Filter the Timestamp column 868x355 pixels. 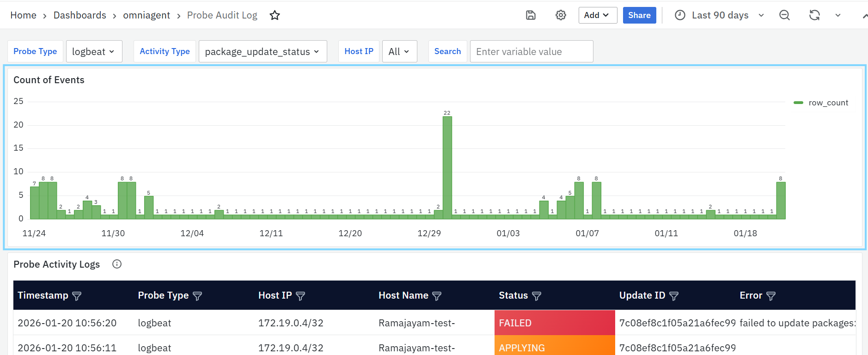click(77, 296)
